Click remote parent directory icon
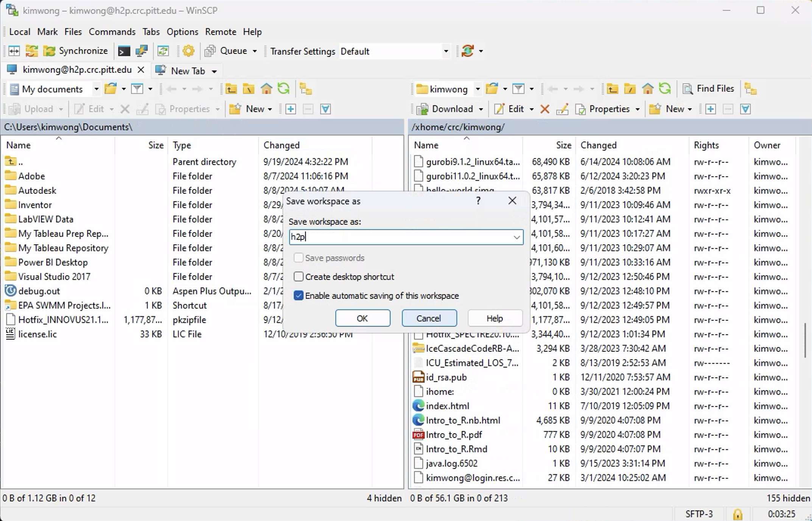 [x=612, y=89]
